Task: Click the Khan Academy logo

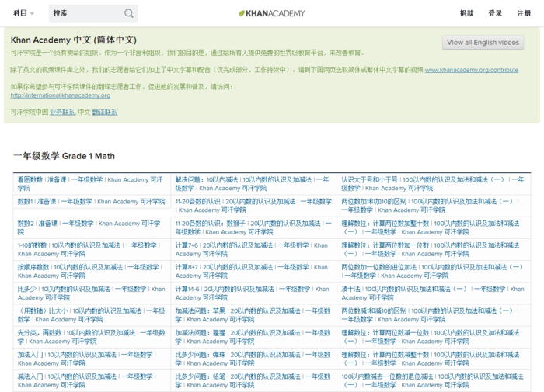Action: coord(272,13)
